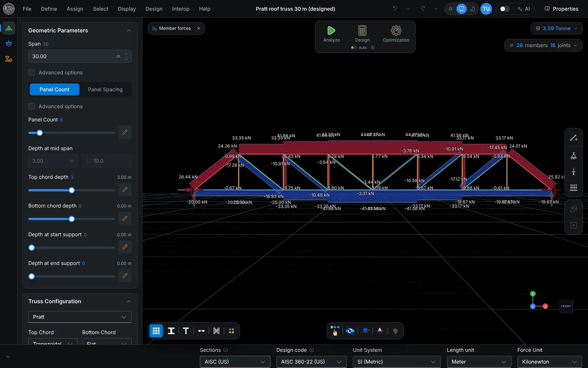Select the grid view icon in bottom toolbar

(156, 331)
